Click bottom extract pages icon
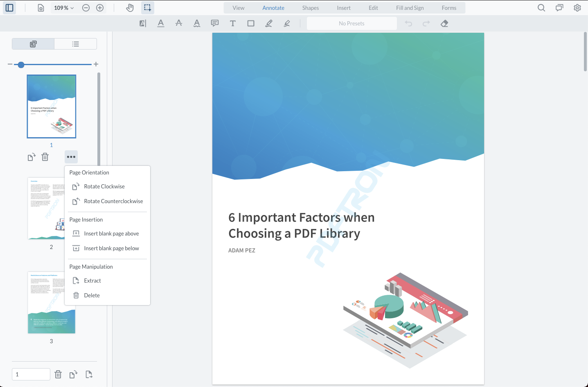 pyautogui.click(x=89, y=374)
